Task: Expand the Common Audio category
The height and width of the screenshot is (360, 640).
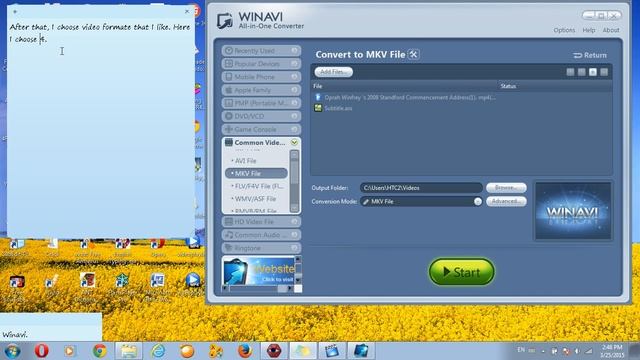Action: 261,235
